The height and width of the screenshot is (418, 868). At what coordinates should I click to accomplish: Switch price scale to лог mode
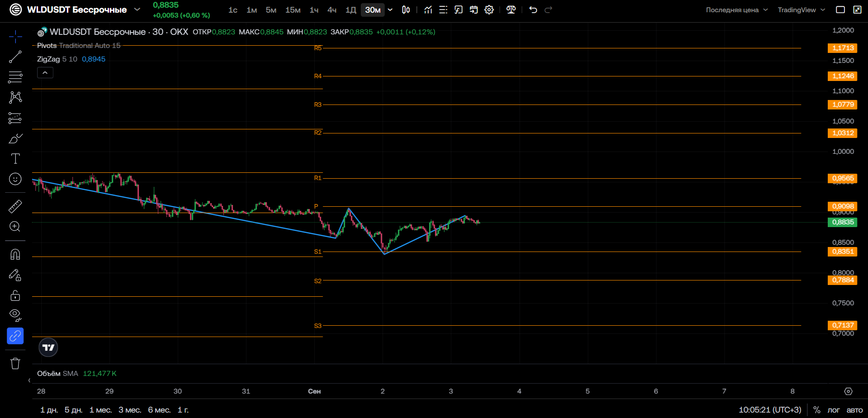tap(834, 410)
